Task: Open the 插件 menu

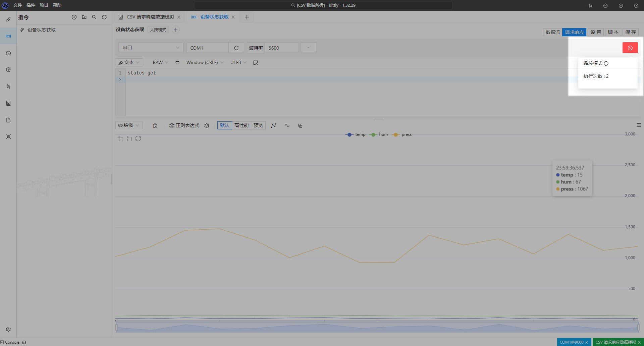Action: [x=31, y=5]
